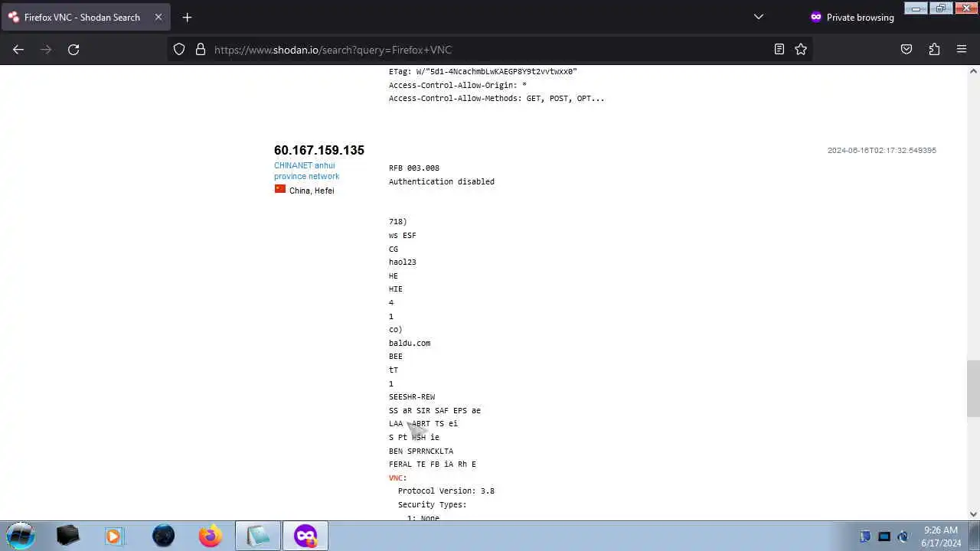
Task: Close the Firefox VNC Shodan tab
Action: point(158,17)
